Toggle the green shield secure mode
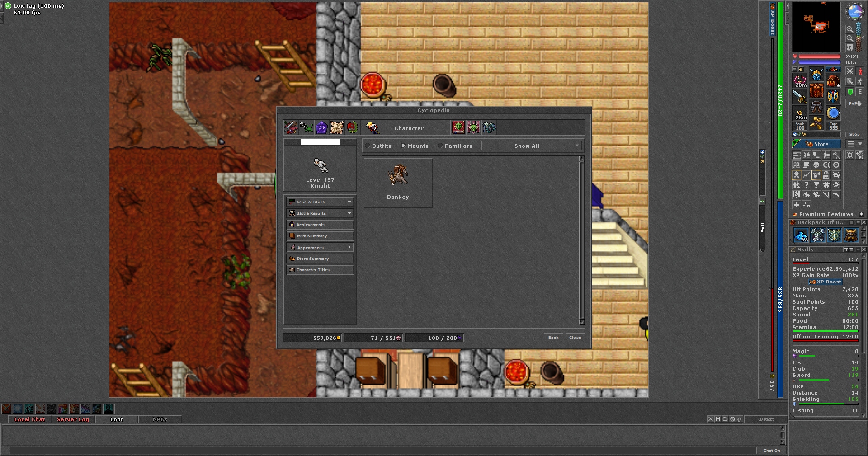Viewport: 868px width, 456px height. pos(850,92)
